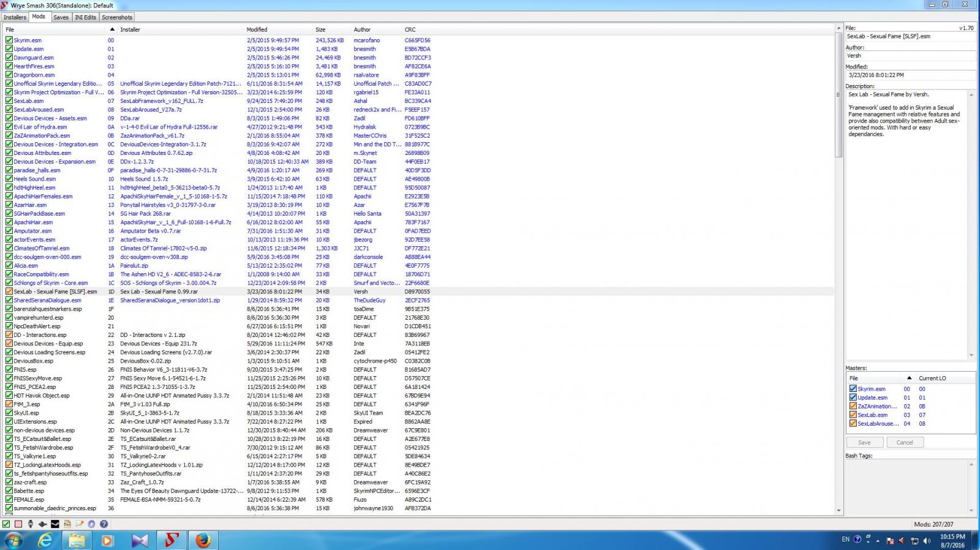The height and width of the screenshot is (550, 980).
Task: Open the Windows Start menu orb
Action: [x=13, y=540]
